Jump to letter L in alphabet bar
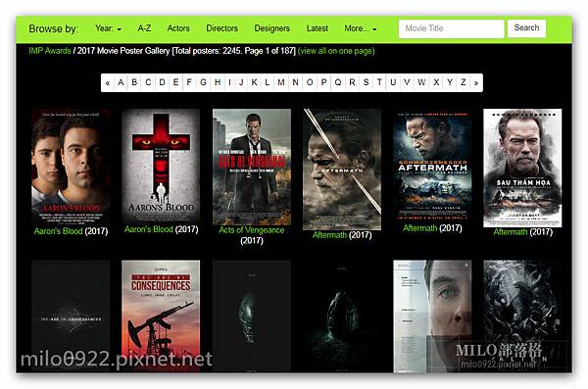The image size is (588, 389). pyautogui.click(x=267, y=82)
